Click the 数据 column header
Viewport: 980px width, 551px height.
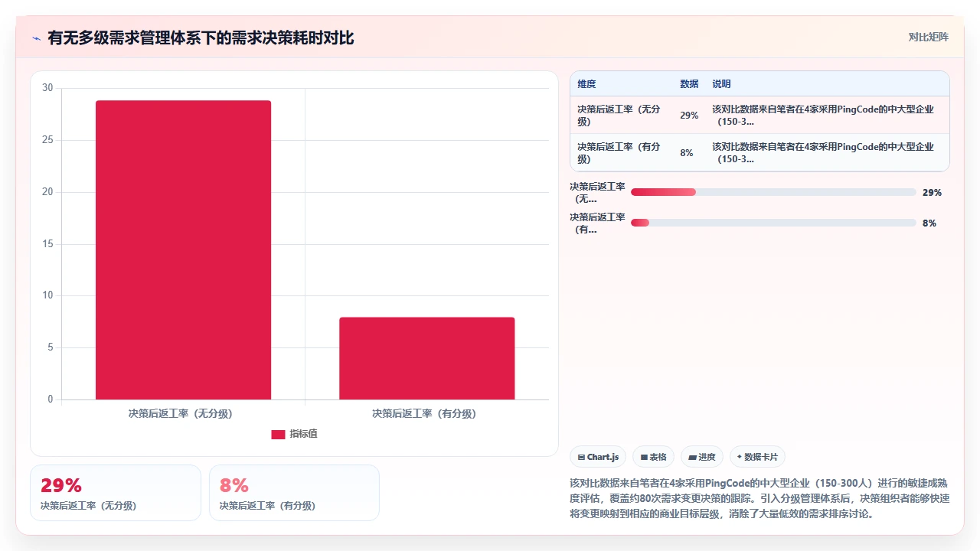click(x=689, y=84)
